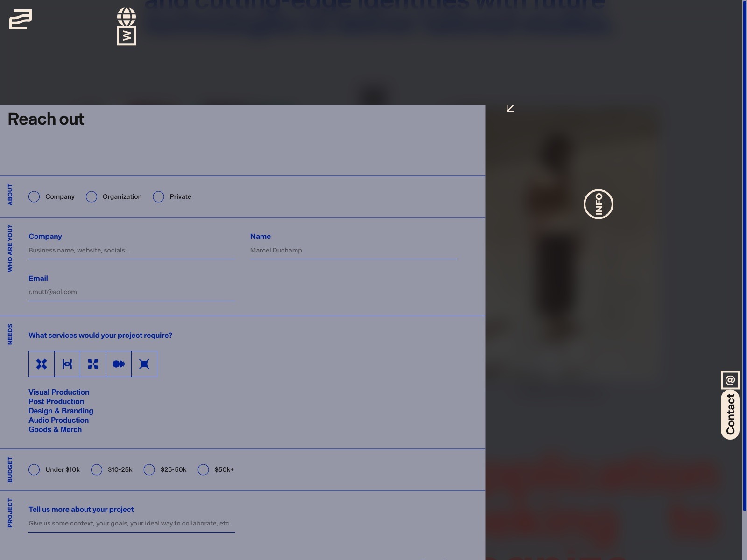Focus the Company business name field

point(132,251)
